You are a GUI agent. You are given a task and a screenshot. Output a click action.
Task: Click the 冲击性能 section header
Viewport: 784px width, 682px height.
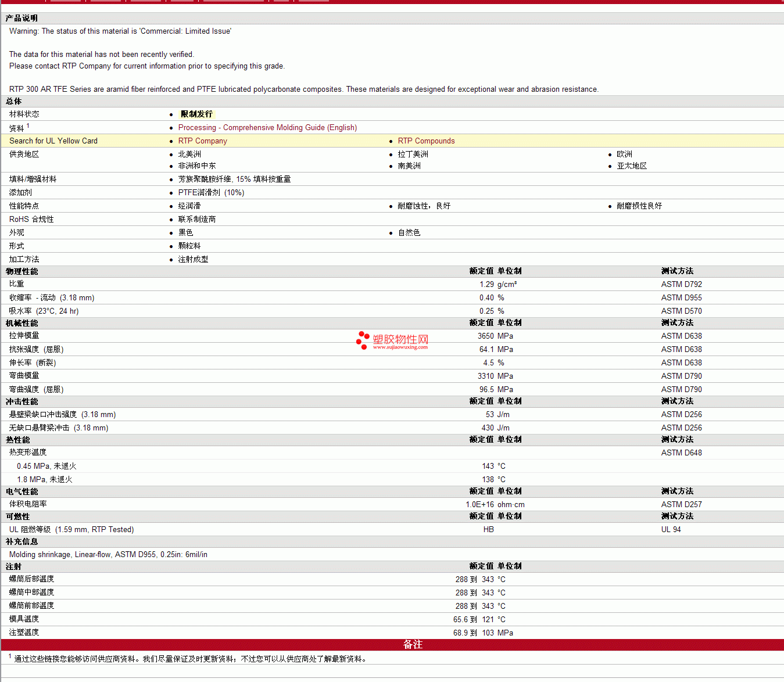[22, 401]
